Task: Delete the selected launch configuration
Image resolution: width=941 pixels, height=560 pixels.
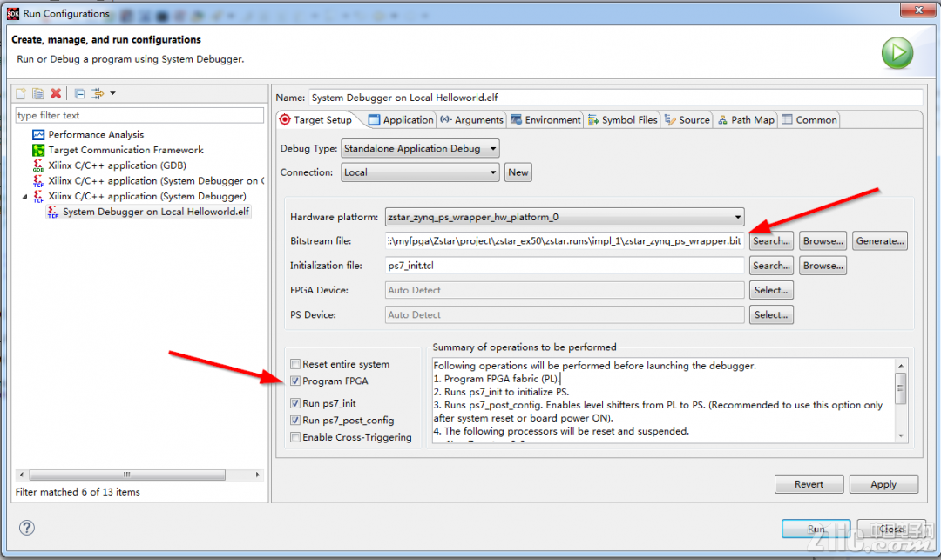Action: point(56,93)
